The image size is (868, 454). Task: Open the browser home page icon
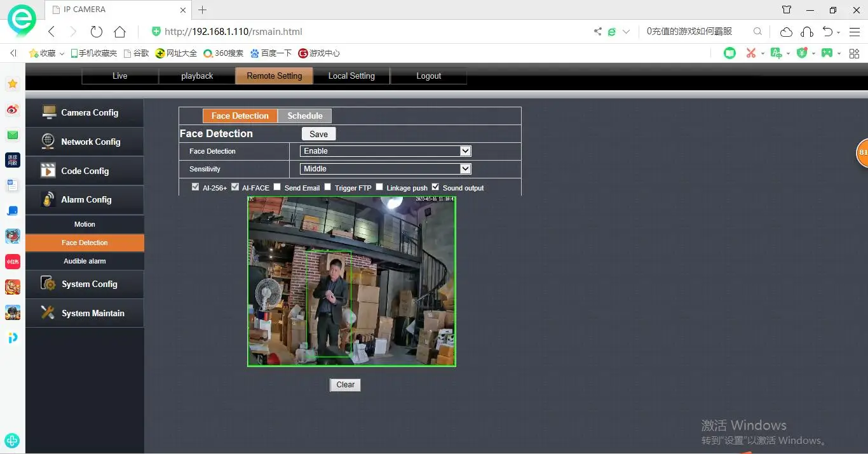[x=119, y=32]
